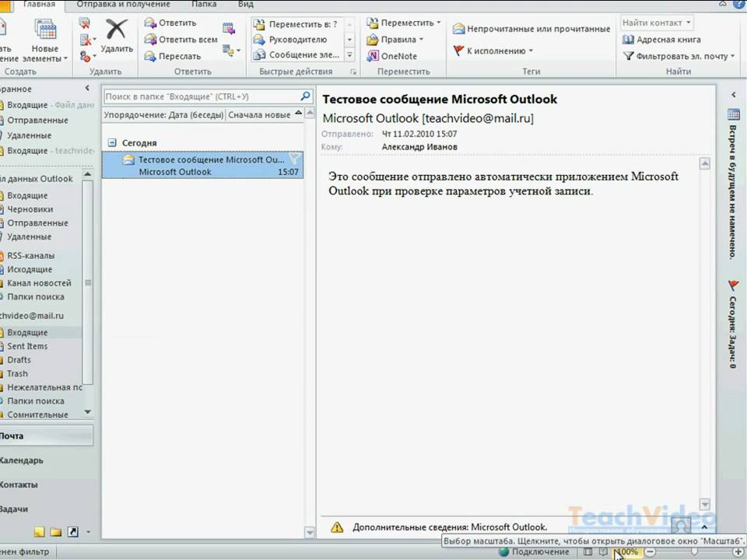The height and width of the screenshot is (560, 747).
Task: Click the calendar icon in the to-do bar
Action: click(734, 114)
